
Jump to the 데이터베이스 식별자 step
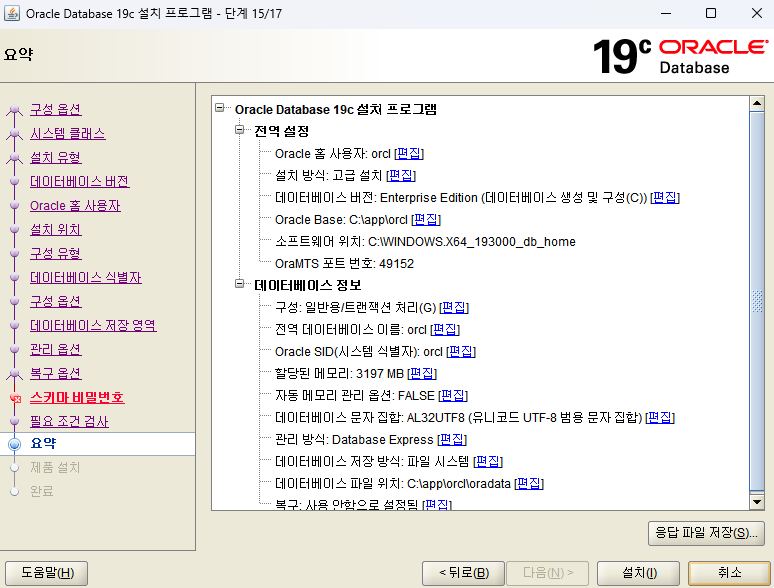86,277
